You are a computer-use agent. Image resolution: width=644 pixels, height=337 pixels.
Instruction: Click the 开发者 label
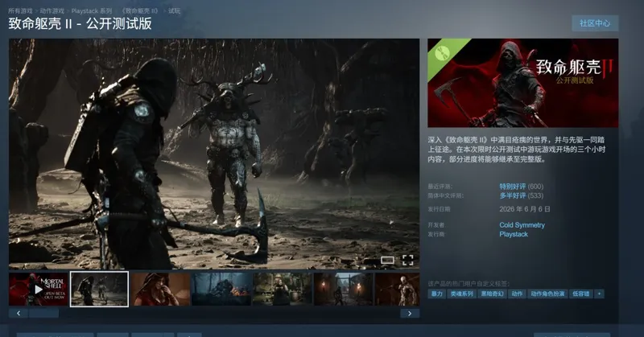436,225
